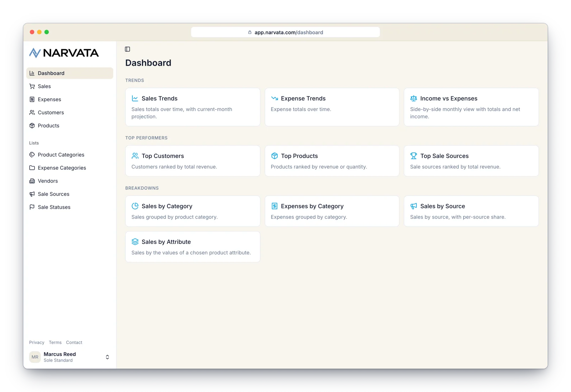Open Customers in the sidebar
This screenshot has height=392, width=571.
pos(70,112)
